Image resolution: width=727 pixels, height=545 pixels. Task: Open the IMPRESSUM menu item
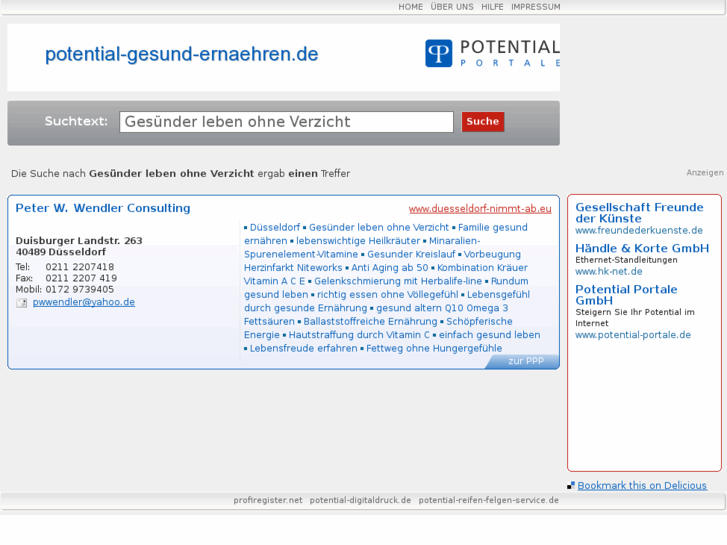tap(536, 7)
